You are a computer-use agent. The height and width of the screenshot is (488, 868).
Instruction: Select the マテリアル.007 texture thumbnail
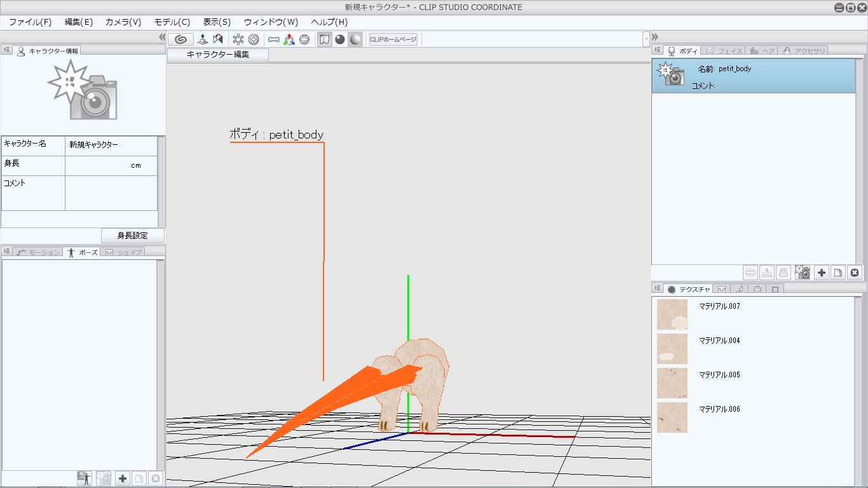coord(672,315)
